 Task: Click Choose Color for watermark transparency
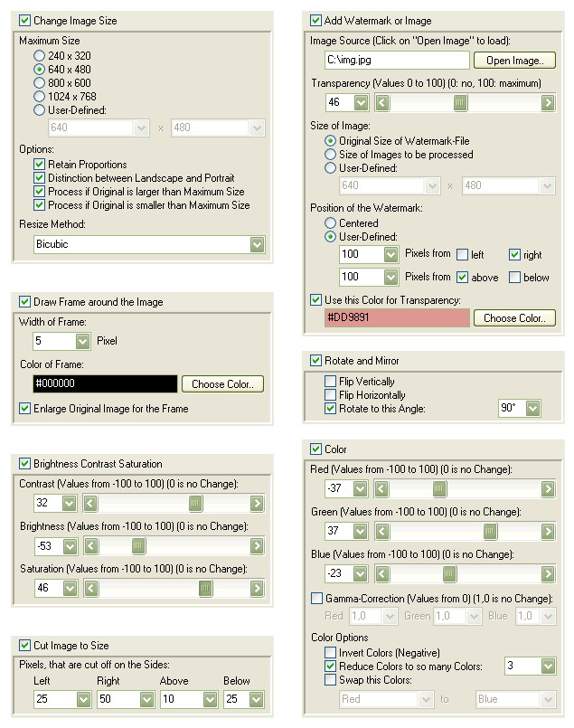[514, 318]
